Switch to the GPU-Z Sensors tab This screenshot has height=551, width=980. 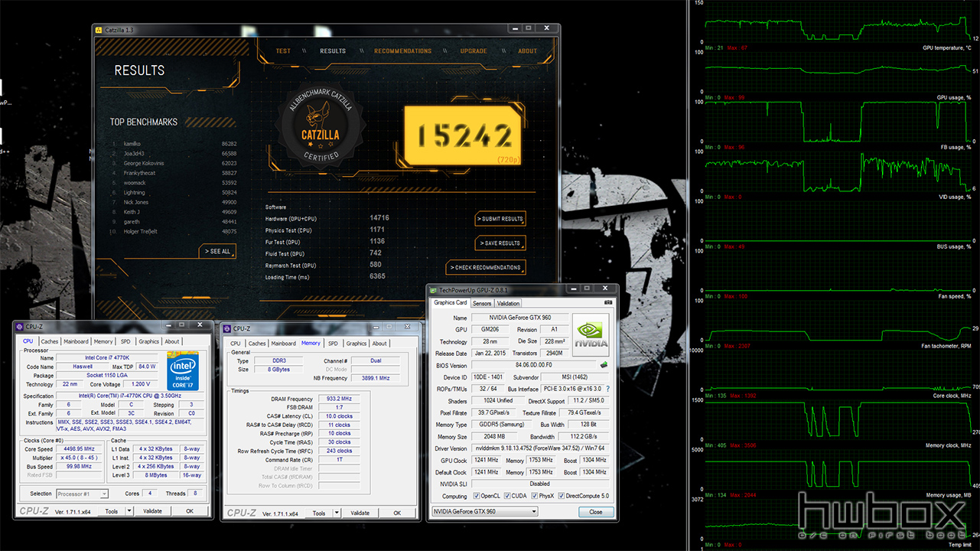click(482, 303)
